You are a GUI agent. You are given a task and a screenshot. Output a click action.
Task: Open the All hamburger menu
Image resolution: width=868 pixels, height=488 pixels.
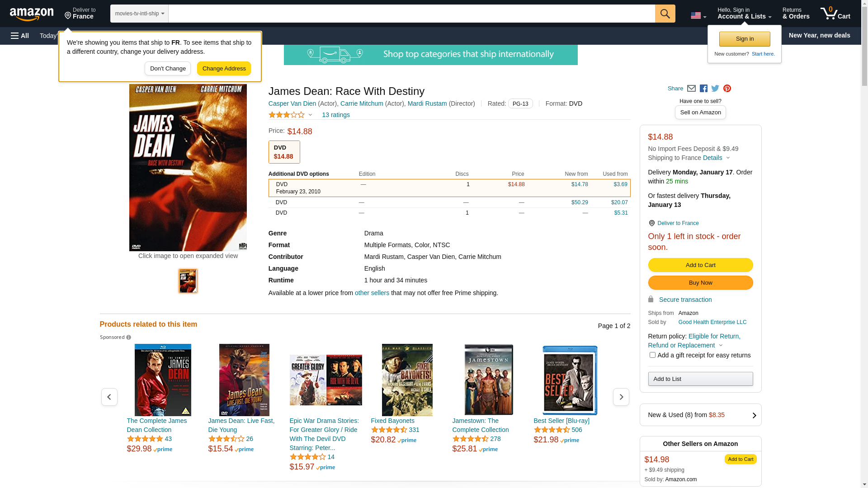click(x=20, y=36)
